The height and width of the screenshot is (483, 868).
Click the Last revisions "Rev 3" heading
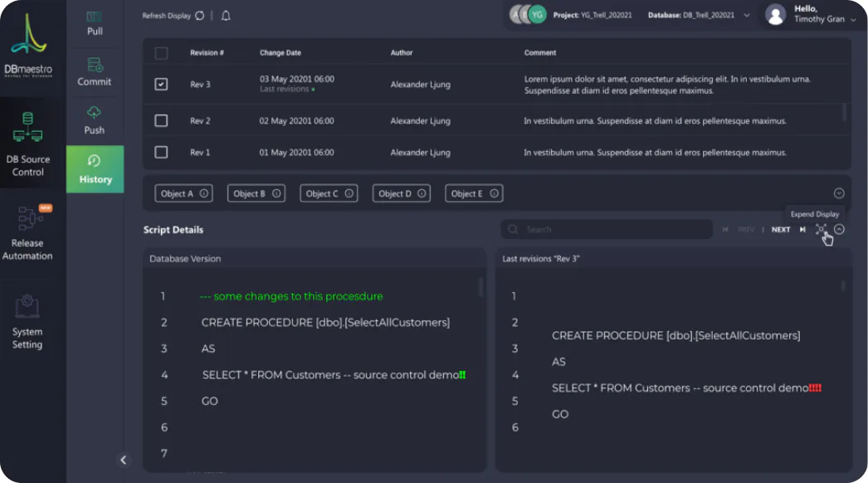541,259
